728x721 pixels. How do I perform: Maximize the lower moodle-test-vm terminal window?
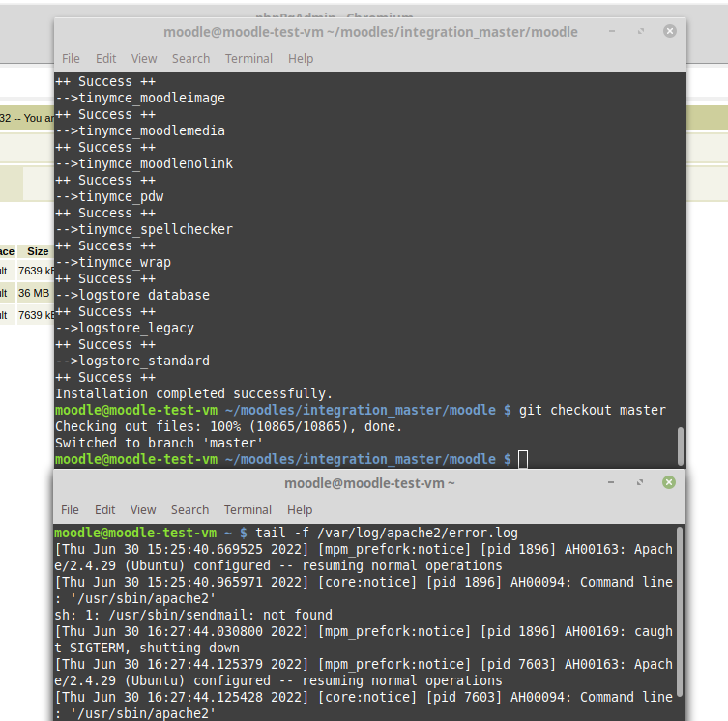pyautogui.click(x=640, y=482)
